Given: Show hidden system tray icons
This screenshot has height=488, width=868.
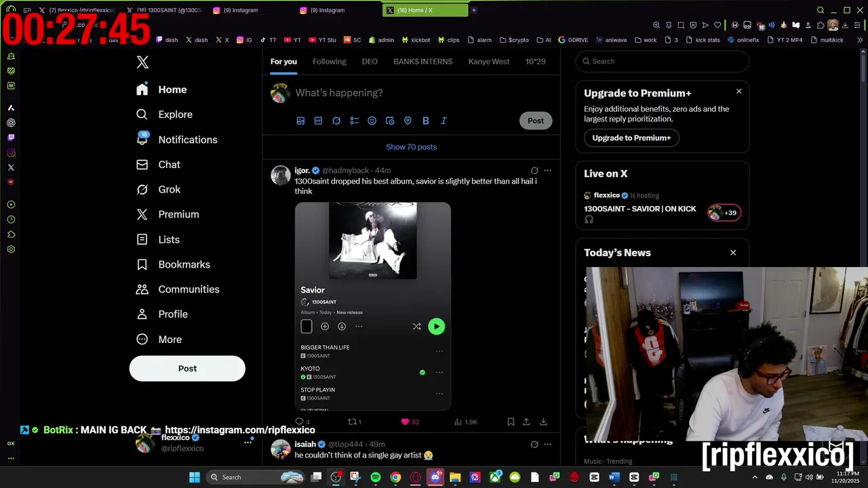Looking at the screenshot, I should (753, 477).
